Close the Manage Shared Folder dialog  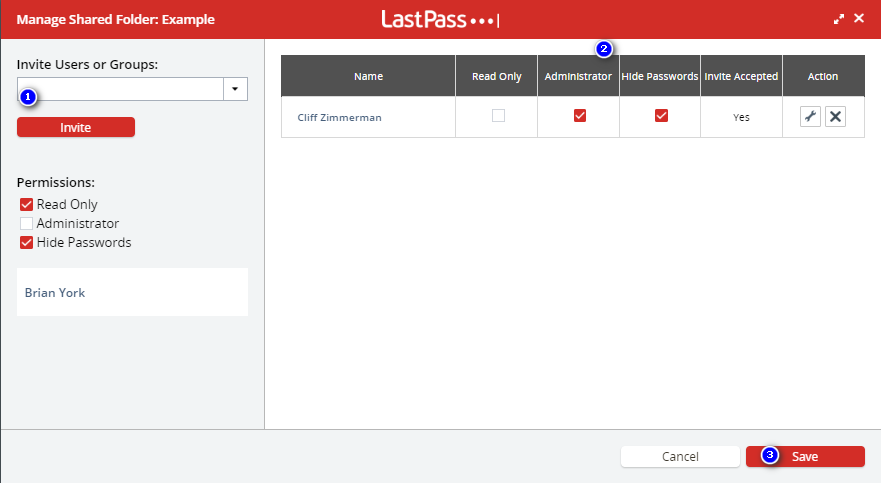(859, 18)
